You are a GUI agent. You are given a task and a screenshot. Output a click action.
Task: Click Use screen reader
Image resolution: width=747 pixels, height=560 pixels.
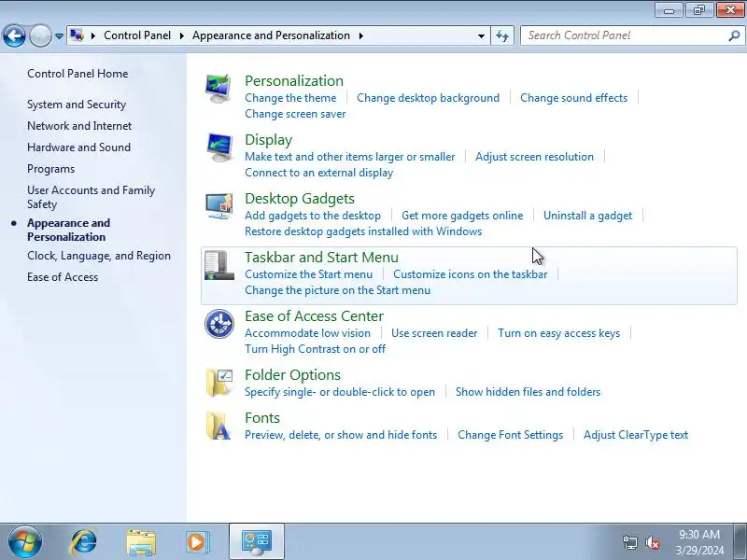[434, 333]
